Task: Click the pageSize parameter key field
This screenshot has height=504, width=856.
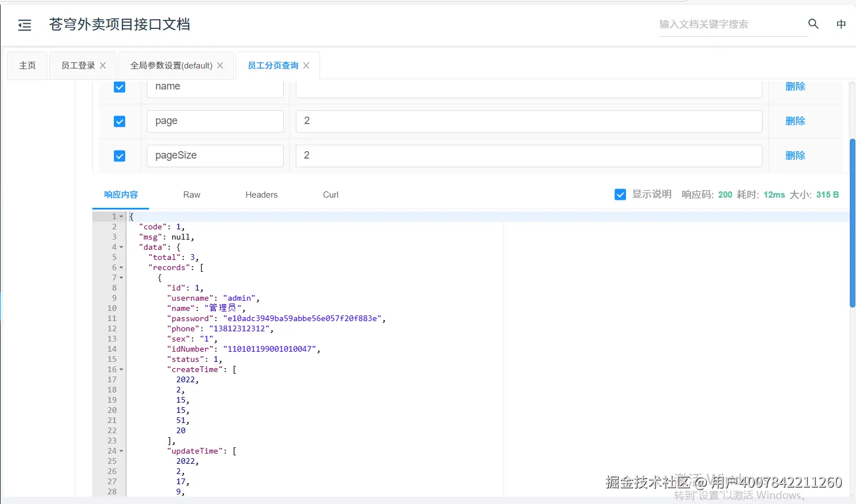Action: tap(215, 156)
